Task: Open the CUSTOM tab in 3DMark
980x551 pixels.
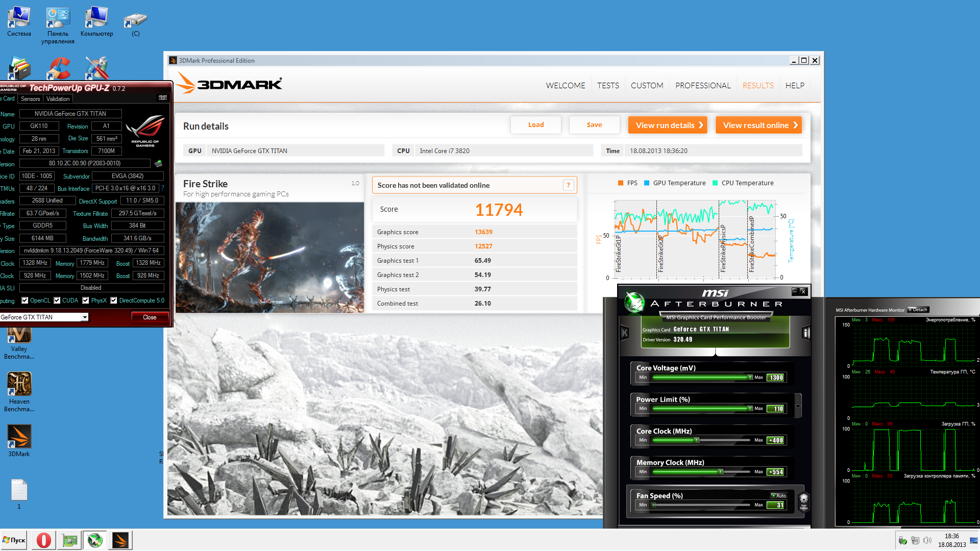Action: click(647, 86)
